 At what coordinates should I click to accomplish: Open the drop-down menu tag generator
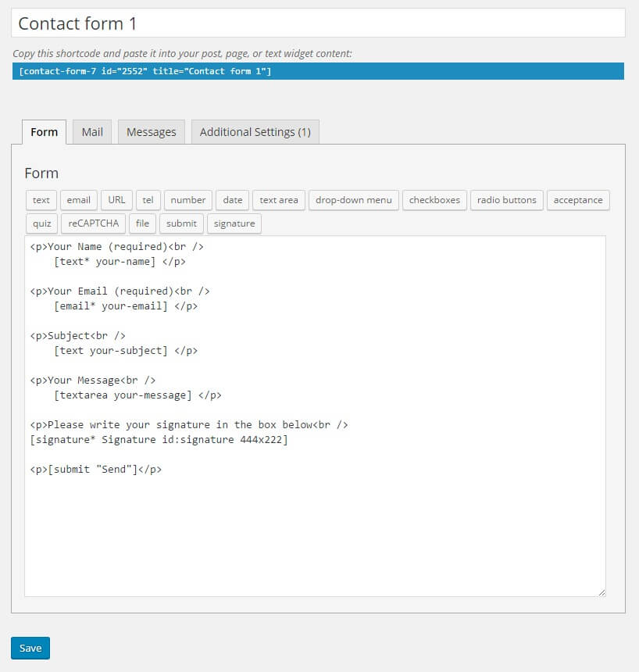tap(353, 200)
